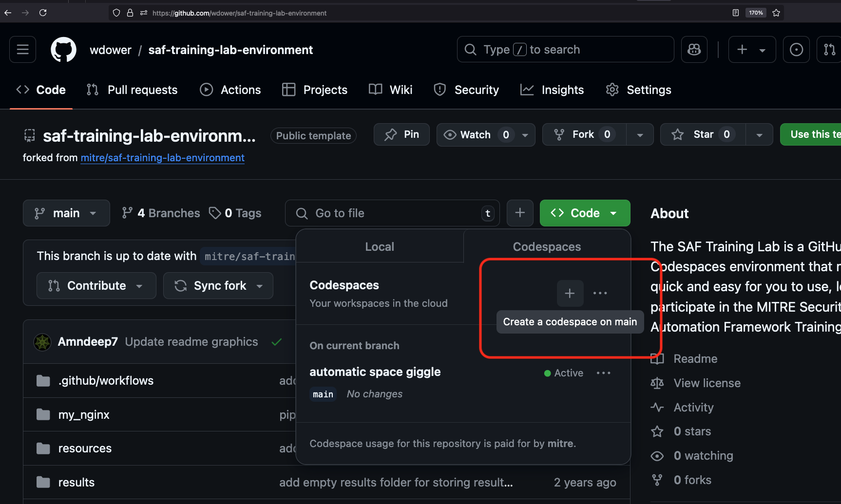Pin the repository
Image resolution: width=841 pixels, height=504 pixels.
click(401, 134)
